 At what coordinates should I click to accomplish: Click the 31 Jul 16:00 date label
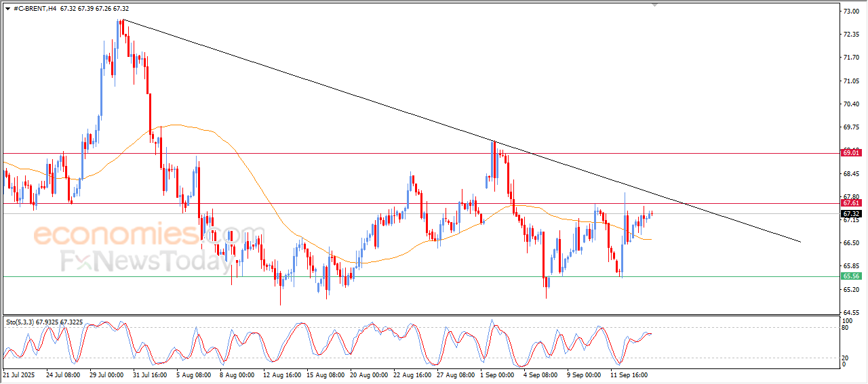[x=150, y=374]
